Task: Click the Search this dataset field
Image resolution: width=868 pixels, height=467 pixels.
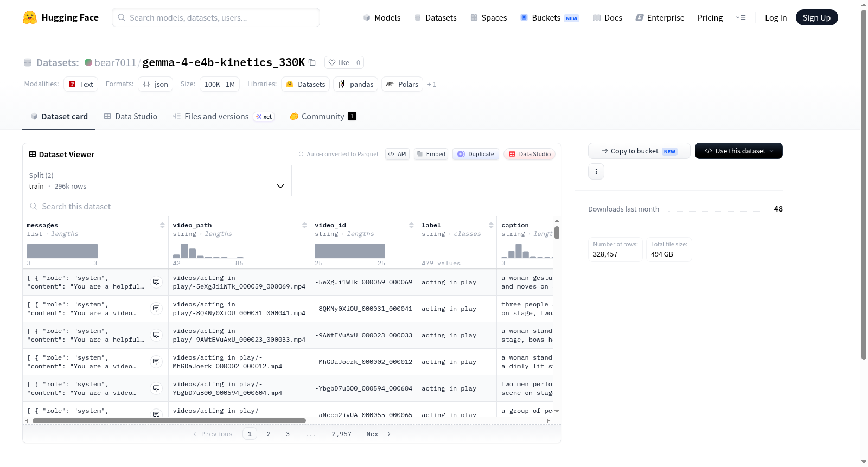Action: click(x=292, y=207)
